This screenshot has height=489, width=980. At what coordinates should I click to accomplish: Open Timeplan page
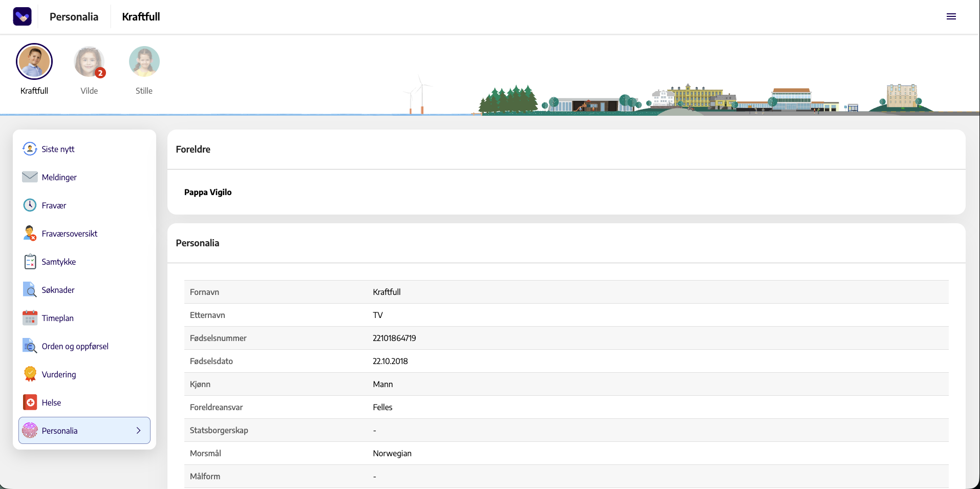tap(84, 318)
